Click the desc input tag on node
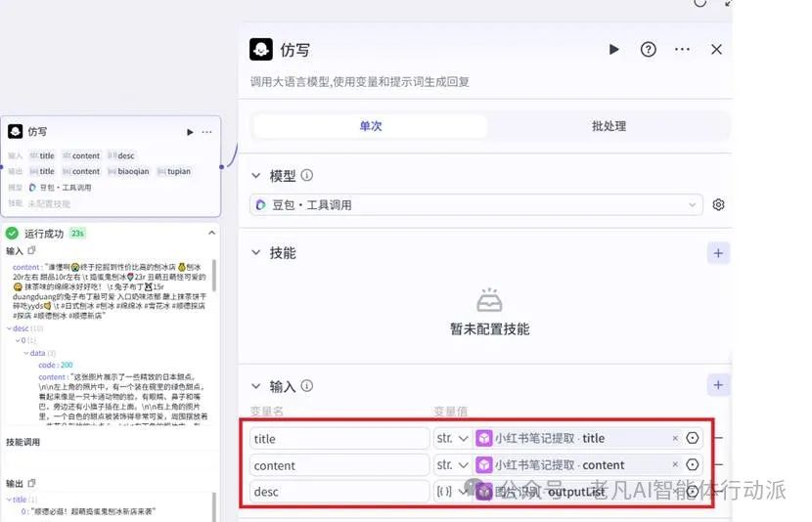812x522 pixels. (121, 155)
